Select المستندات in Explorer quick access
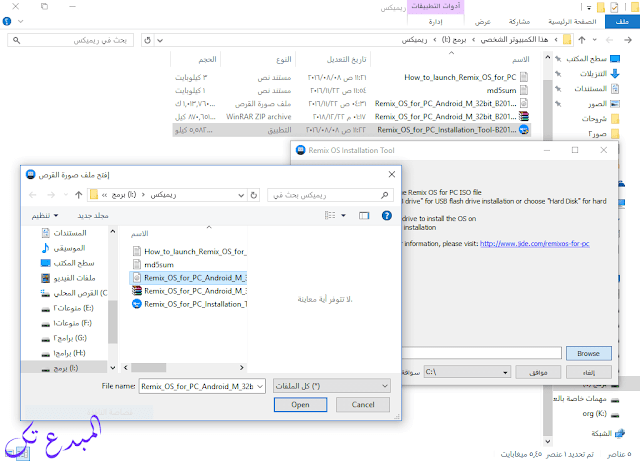 click(597, 89)
